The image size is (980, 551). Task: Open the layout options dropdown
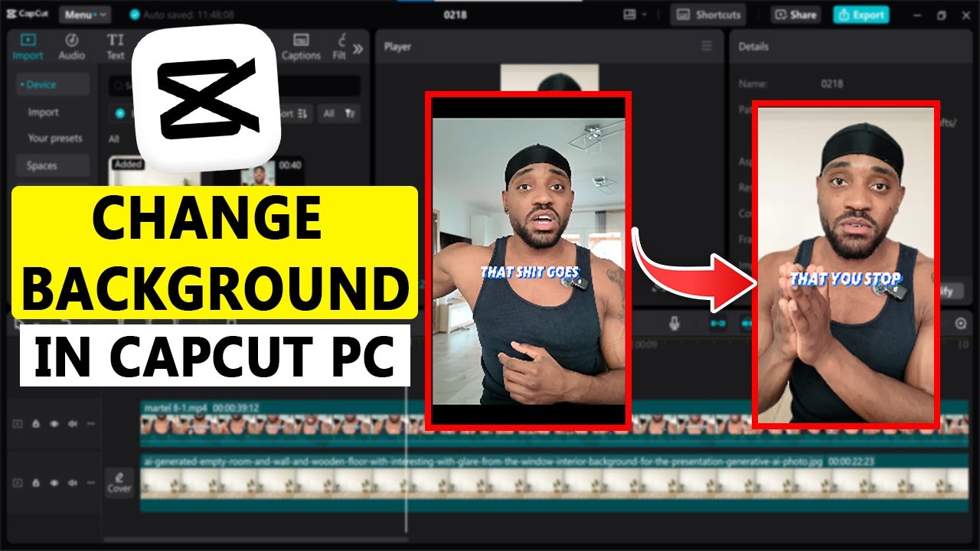coord(635,15)
